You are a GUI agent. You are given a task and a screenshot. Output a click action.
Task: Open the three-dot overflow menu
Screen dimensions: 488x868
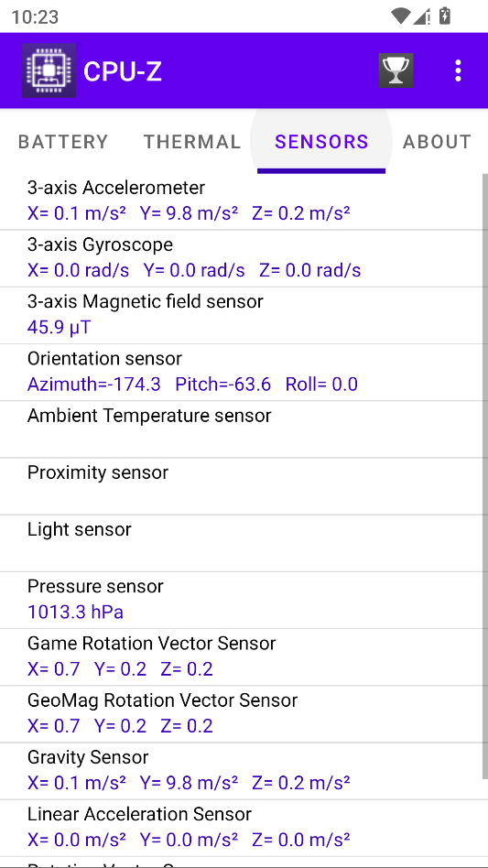click(x=458, y=71)
